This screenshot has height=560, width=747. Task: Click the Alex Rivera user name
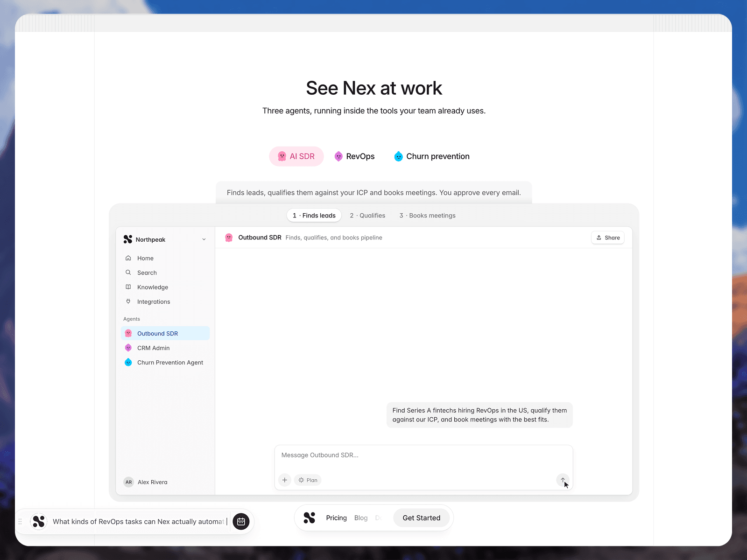[x=153, y=482]
